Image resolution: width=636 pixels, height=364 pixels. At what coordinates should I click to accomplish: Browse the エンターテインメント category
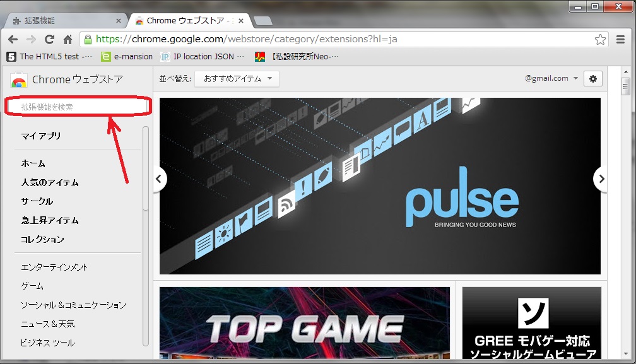[x=54, y=267]
